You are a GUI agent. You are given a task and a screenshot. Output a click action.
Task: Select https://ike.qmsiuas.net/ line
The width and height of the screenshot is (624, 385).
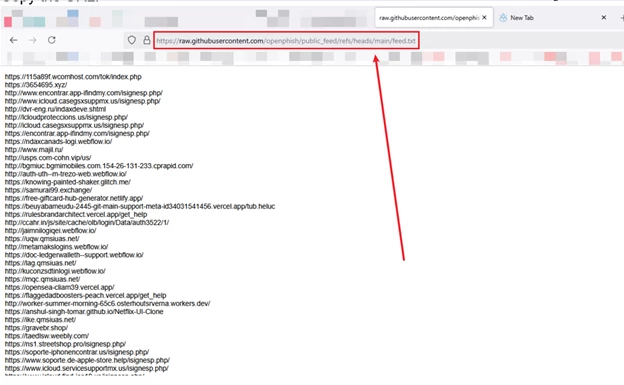pos(40,320)
